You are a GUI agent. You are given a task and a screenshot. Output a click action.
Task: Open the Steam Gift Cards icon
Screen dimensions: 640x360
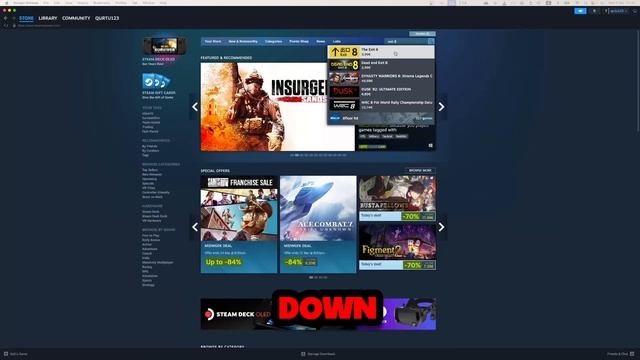click(156, 81)
